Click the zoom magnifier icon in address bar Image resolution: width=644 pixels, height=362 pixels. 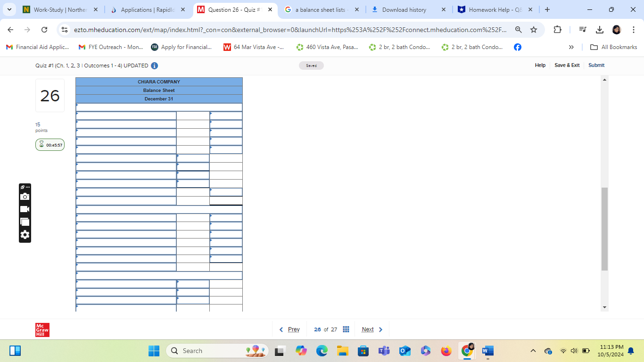pyautogui.click(x=518, y=30)
